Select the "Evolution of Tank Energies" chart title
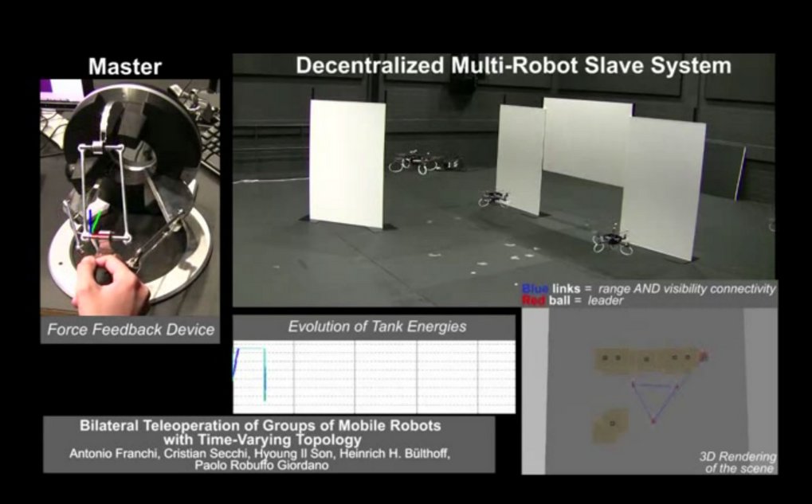 pos(377,326)
